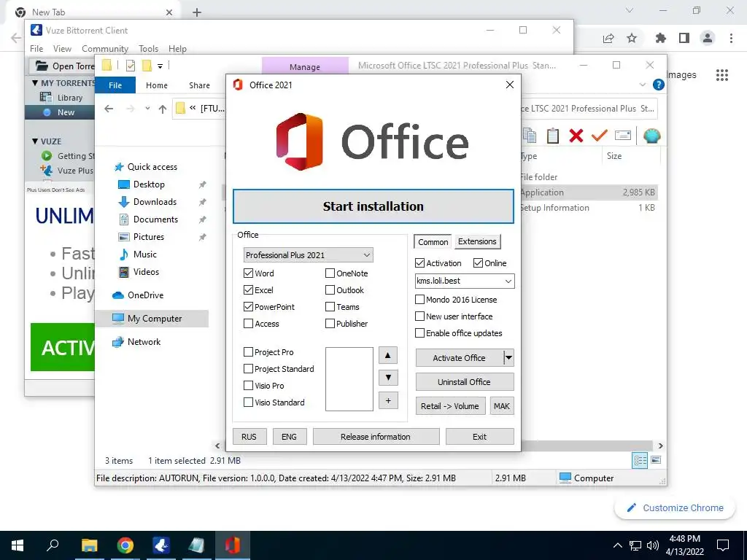The image size is (747, 560).
Task: Click the red X delete icon
Action: 576,136
